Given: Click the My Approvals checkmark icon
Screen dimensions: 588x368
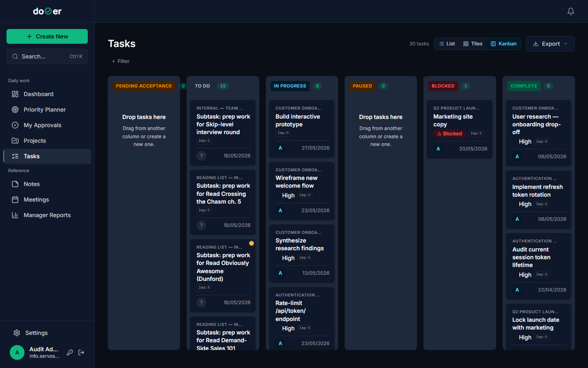Looking at the screenshot, I should coord(15,125).
